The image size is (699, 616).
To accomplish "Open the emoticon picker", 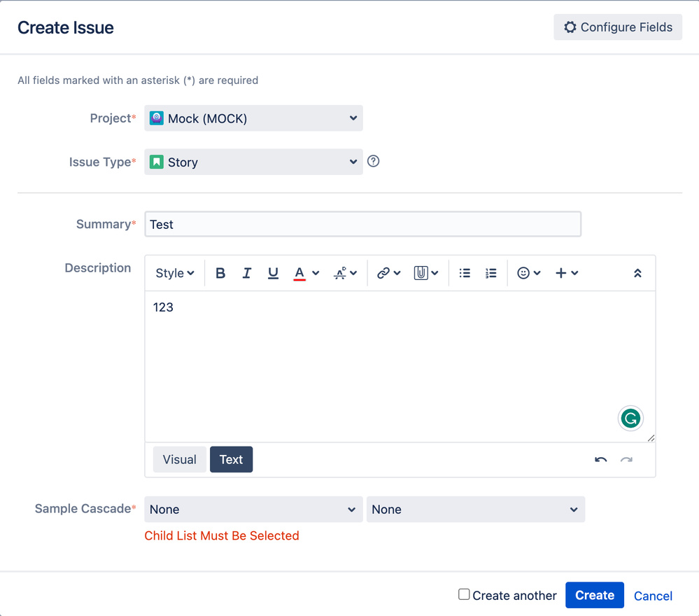I will [x=529, y=273].
